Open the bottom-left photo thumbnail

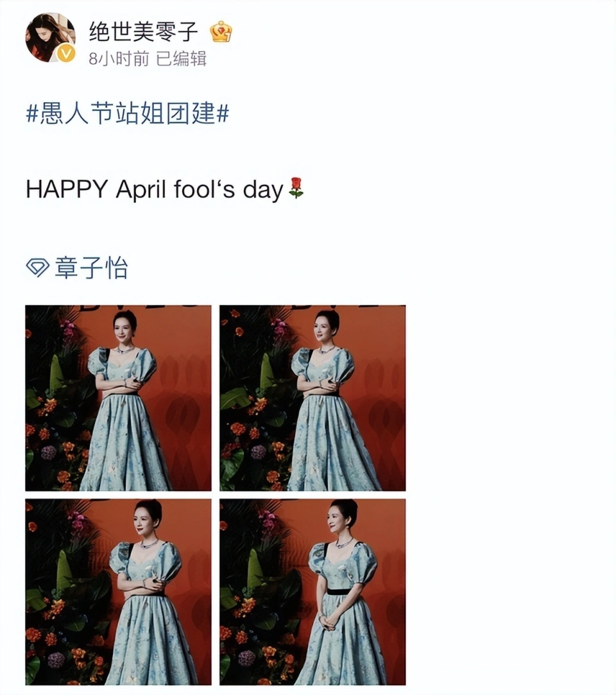point(118,592)
